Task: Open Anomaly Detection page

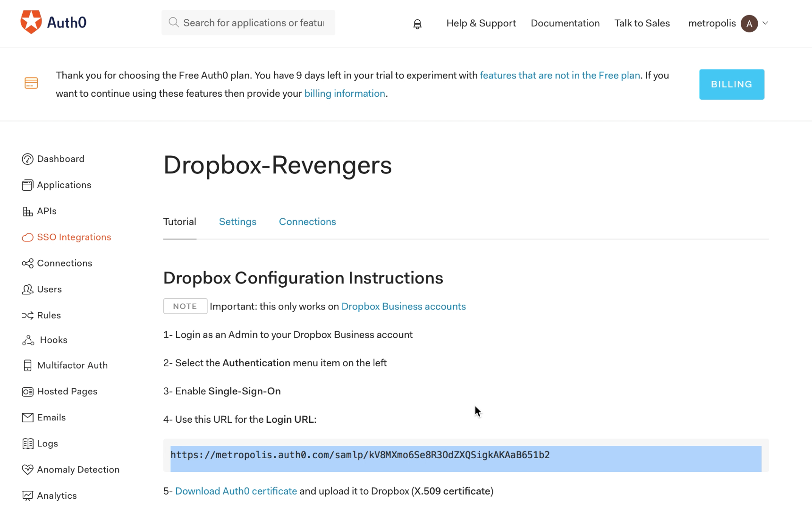Action: [x=78, y=470]
